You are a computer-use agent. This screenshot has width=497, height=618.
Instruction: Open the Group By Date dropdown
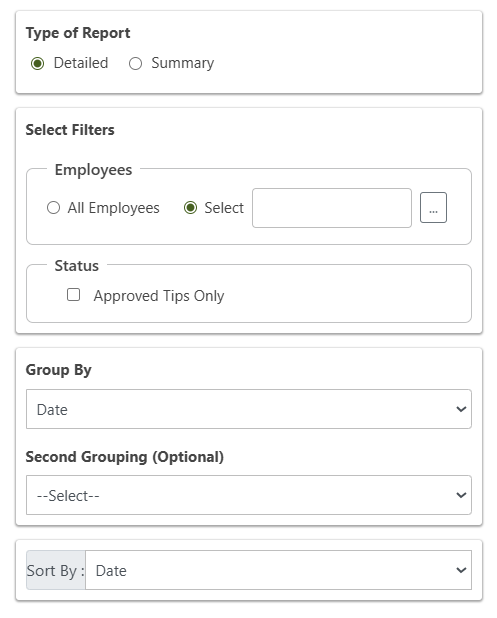249,409
